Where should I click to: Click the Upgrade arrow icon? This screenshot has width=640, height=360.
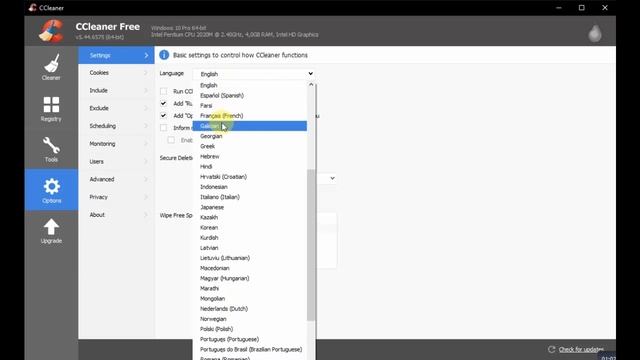tap(51, 227)
